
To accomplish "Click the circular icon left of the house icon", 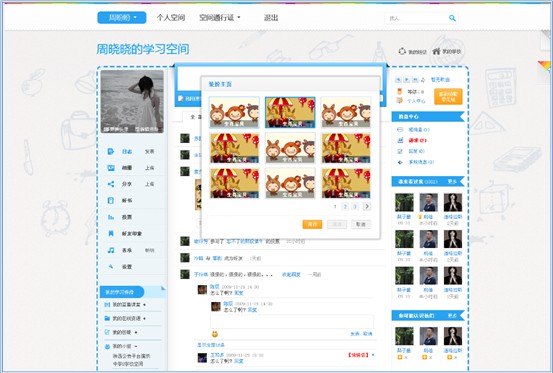I will [402, 51].
